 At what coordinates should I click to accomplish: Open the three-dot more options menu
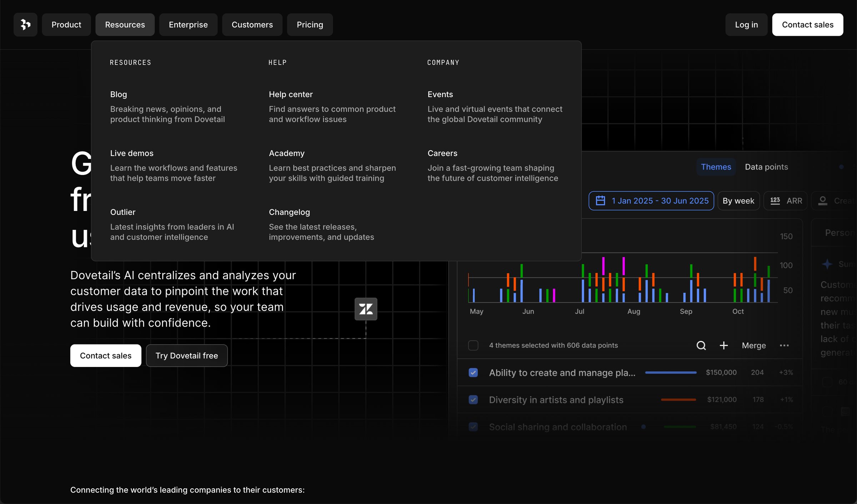point(784,345)
